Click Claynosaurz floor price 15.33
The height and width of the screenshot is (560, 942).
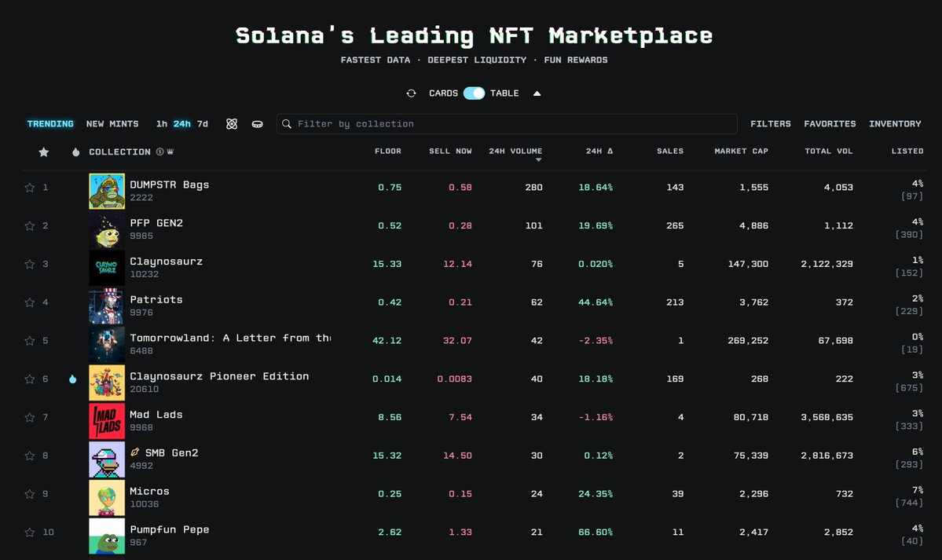[387, 264]
